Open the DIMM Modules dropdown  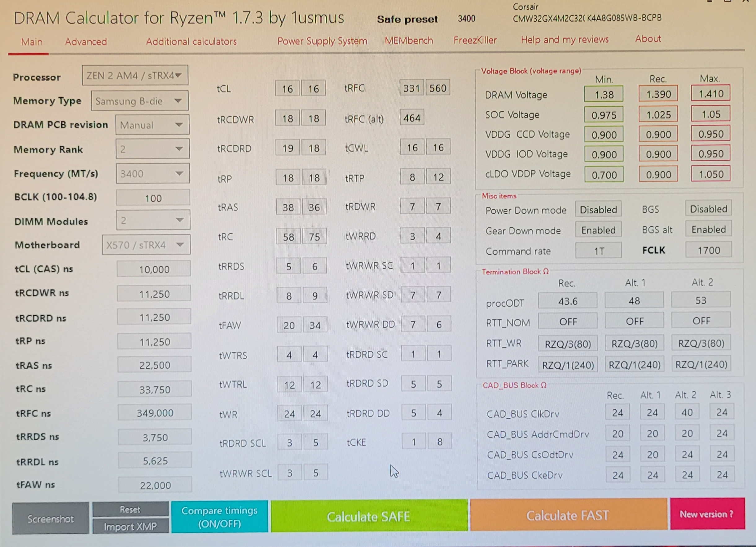coord(153,220)
